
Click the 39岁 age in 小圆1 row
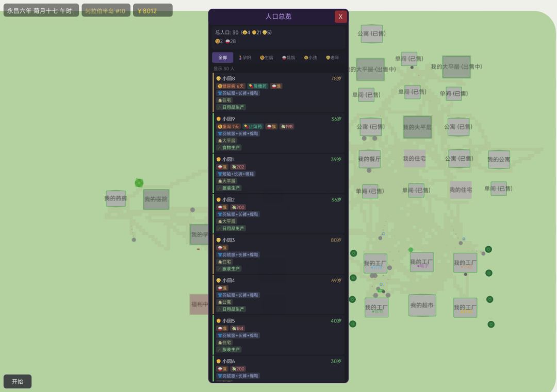336,159
